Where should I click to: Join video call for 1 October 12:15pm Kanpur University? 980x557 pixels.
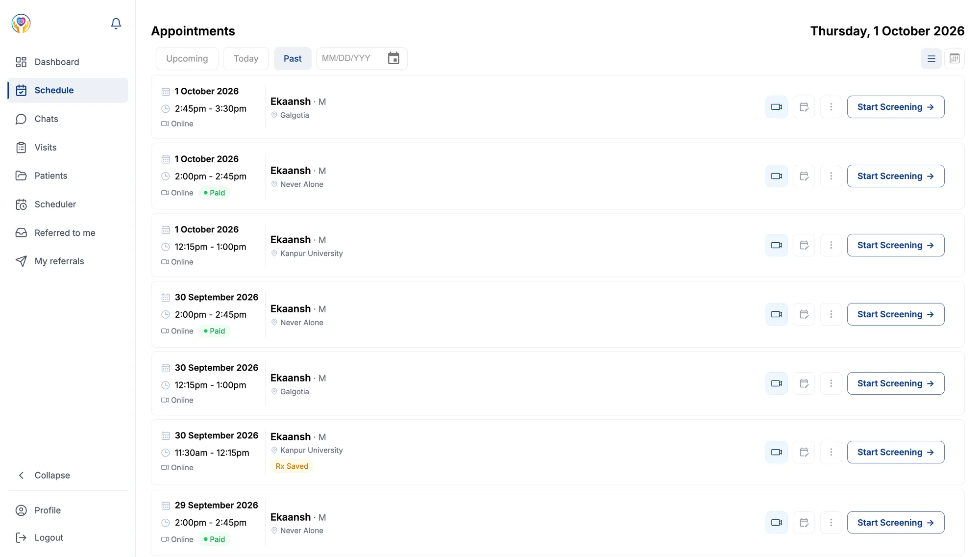click(777, 245)
